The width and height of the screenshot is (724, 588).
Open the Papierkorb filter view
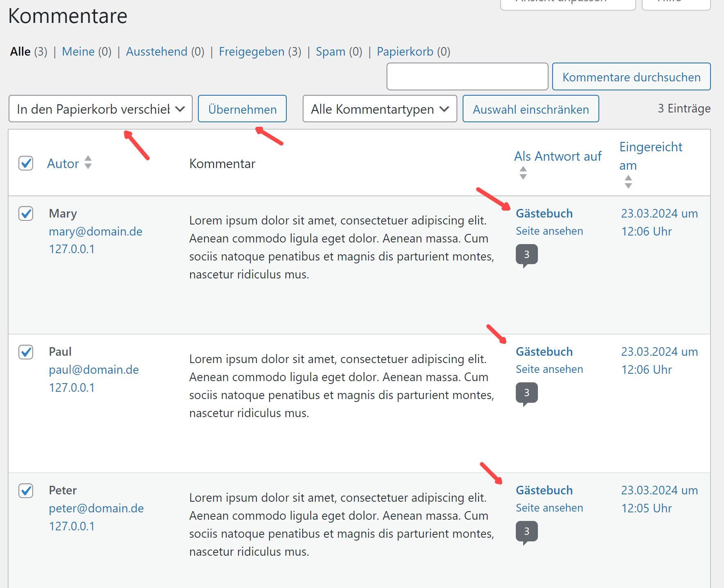pyautogui.click(x=405, y=52)
